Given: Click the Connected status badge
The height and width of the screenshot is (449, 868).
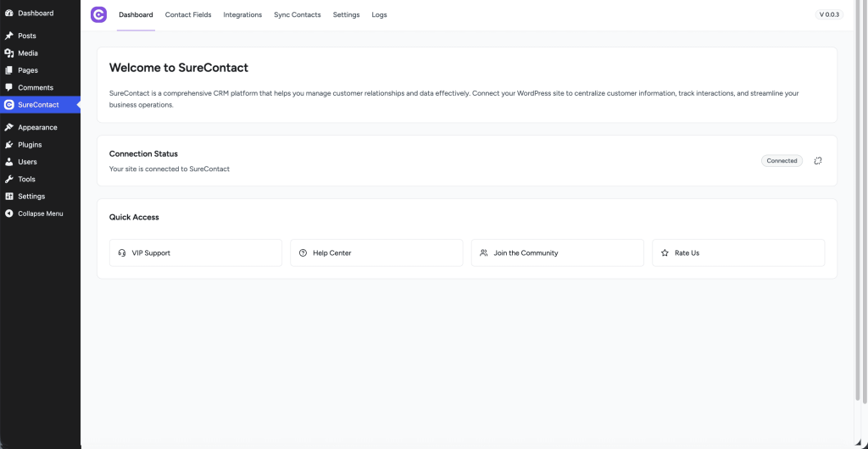Looking at the screenshot, I should pyautogui.click(x=782, y=161).
